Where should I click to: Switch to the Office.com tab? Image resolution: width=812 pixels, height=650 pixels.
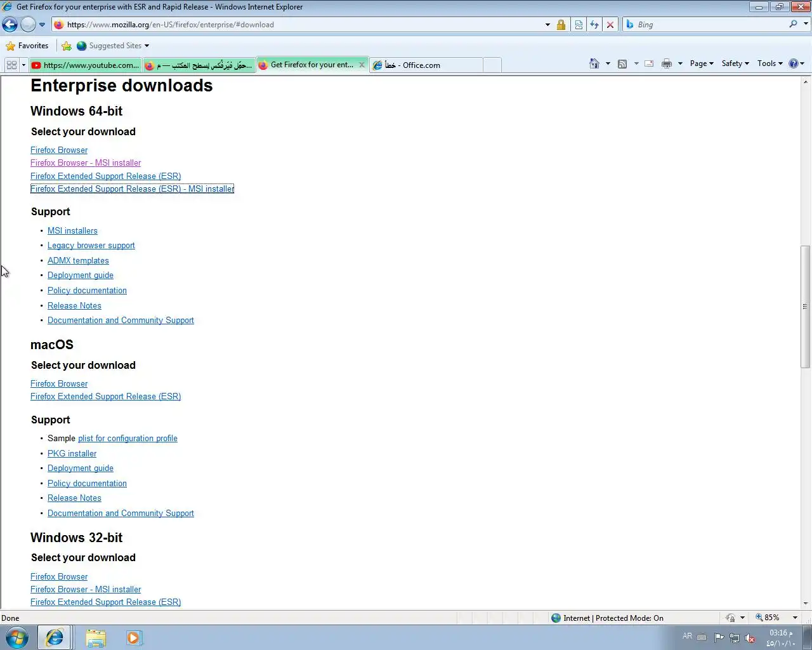point(426,65)
